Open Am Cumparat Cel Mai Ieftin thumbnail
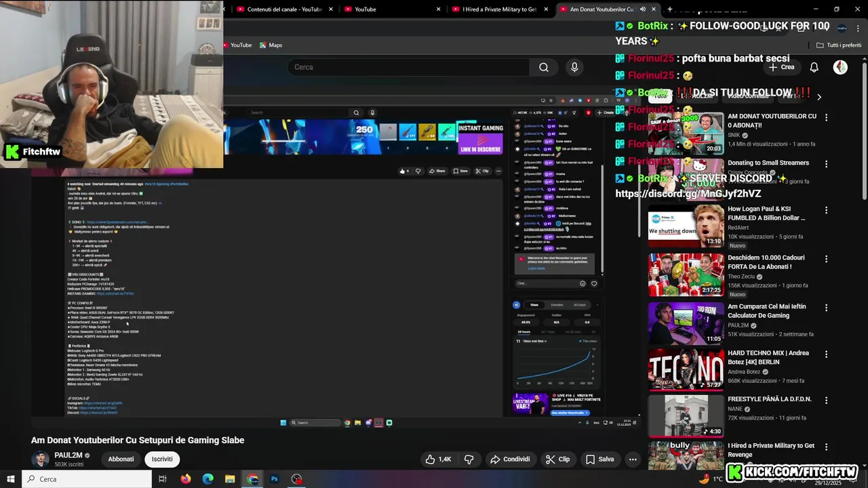This screenshot has width=868, height=488. pos(686,323)
